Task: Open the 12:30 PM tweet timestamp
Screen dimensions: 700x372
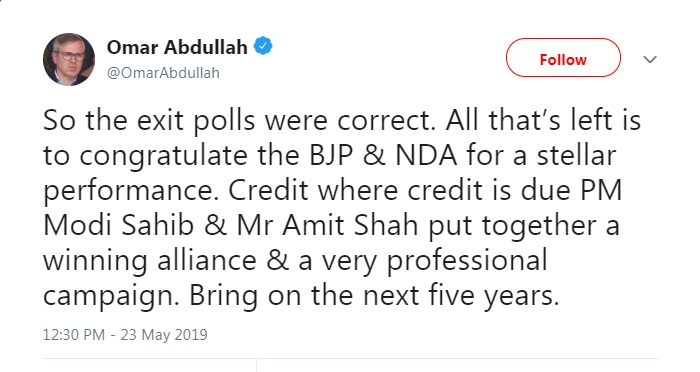Action: [x=74, y=334]
